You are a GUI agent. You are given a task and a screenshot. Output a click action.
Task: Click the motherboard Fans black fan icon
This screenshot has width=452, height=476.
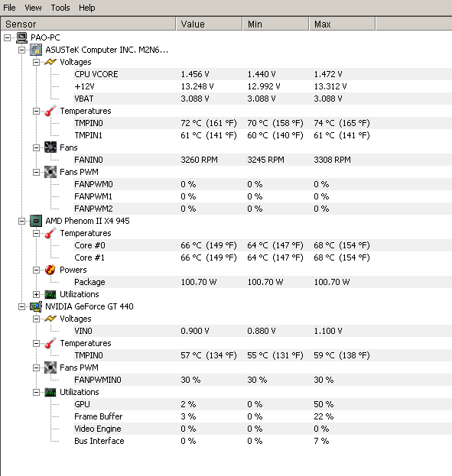(50, 147)
